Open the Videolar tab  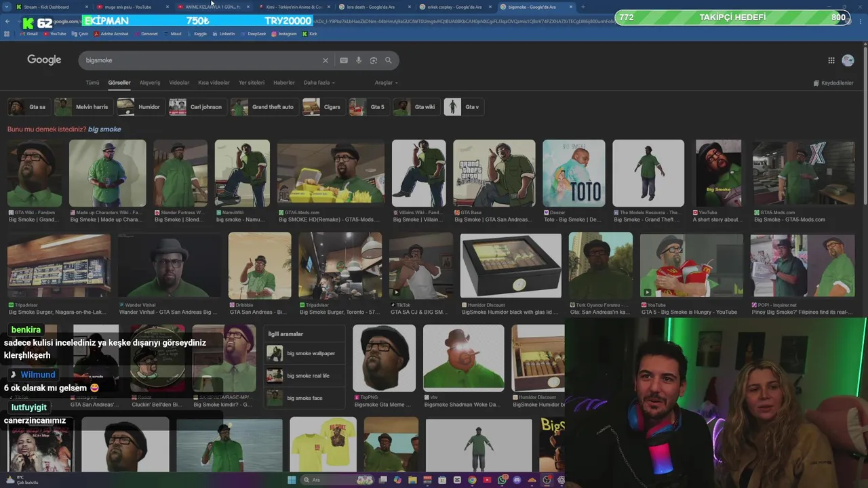(x=179, y=83)
